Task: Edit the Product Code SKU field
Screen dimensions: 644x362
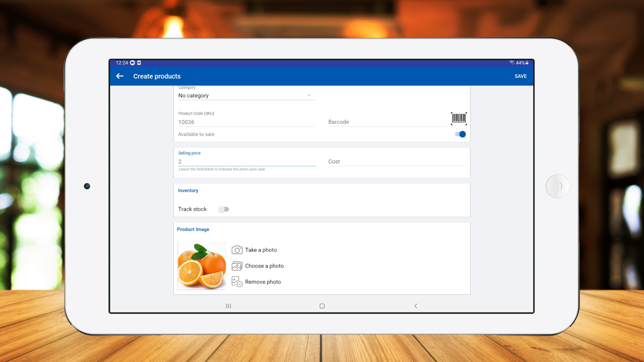Action: click(x=247, y=122)
